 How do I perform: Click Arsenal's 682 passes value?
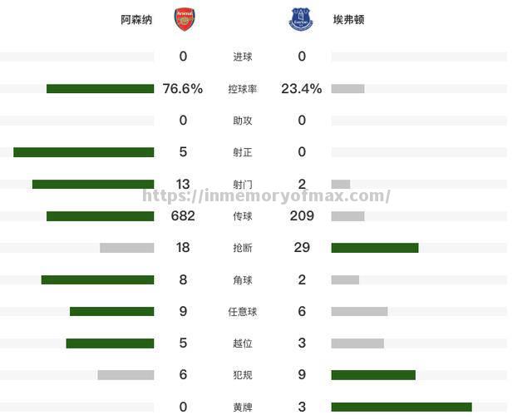[183, 216]
